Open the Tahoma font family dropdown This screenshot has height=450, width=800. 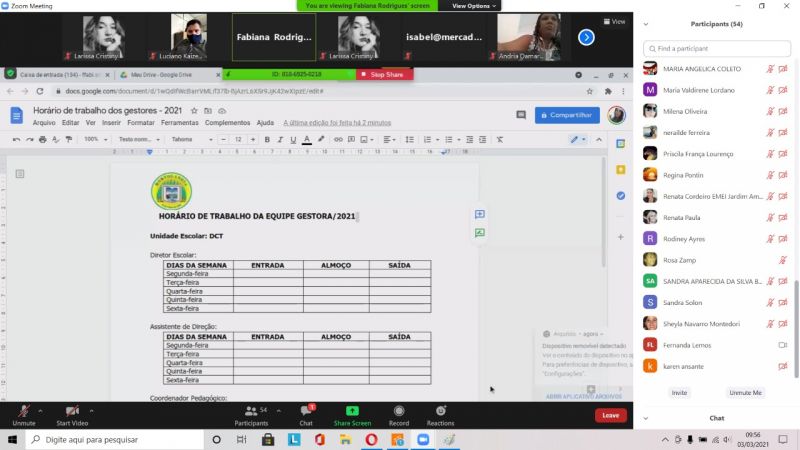tap(192, 139)
